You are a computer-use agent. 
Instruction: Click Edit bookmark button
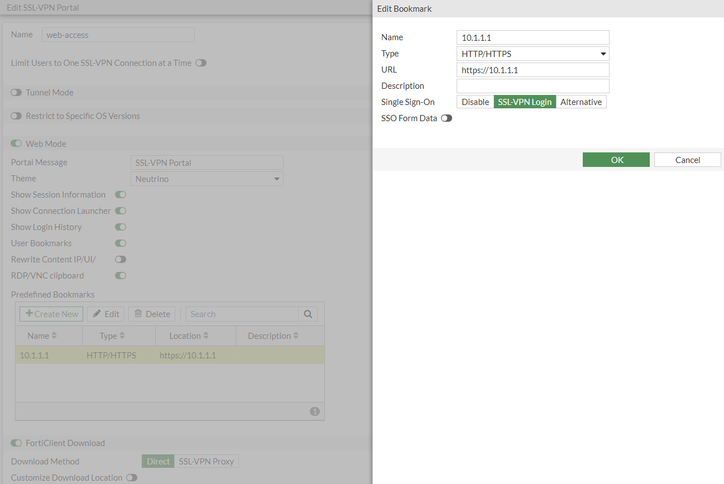pos(106,314)
